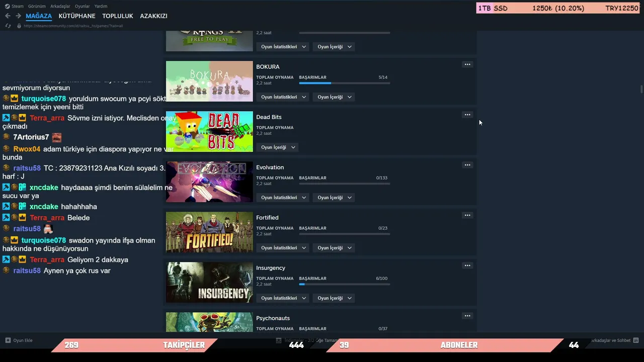644x362 pixels.
Task: Expand Oyun İçeriği for Evolvation
Action: (335, 198)
